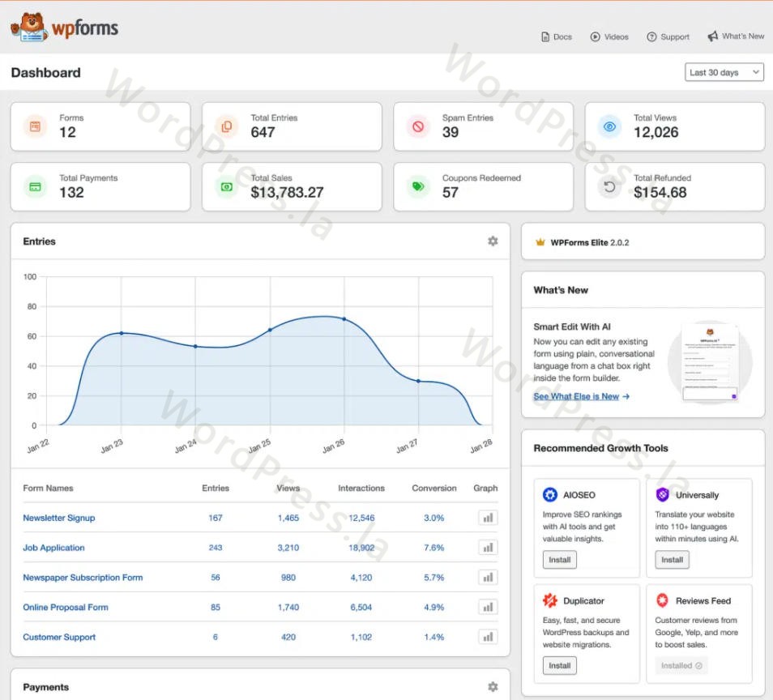
Task: Click Newsletter Signup views value 1,465
Action: click(288, 518)
